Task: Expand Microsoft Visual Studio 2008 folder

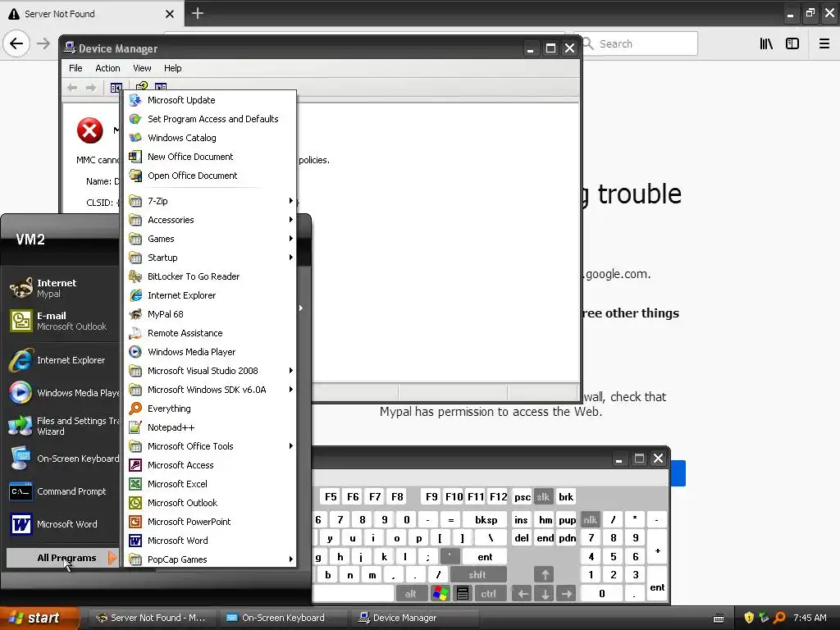Action: coord(210,371)
